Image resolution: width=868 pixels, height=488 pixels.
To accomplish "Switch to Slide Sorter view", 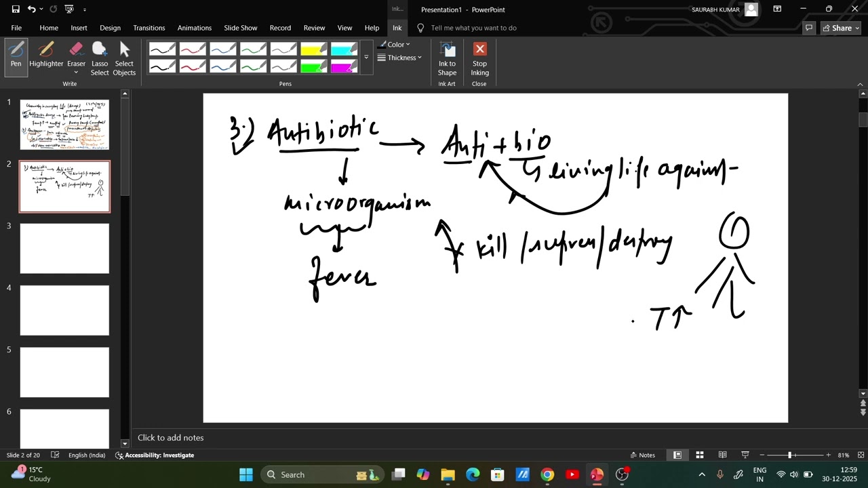I will [x=699, y=455].
